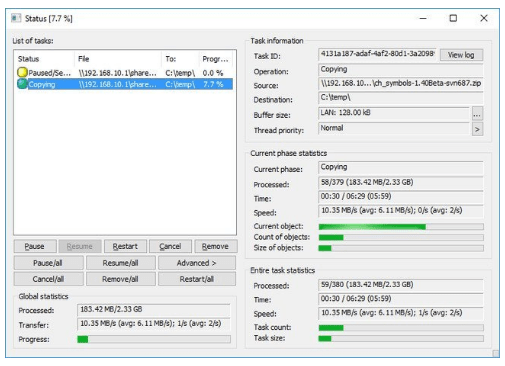Click the Current object progress bar
This screenshot has height=366, width=505.
coord(401,227)
